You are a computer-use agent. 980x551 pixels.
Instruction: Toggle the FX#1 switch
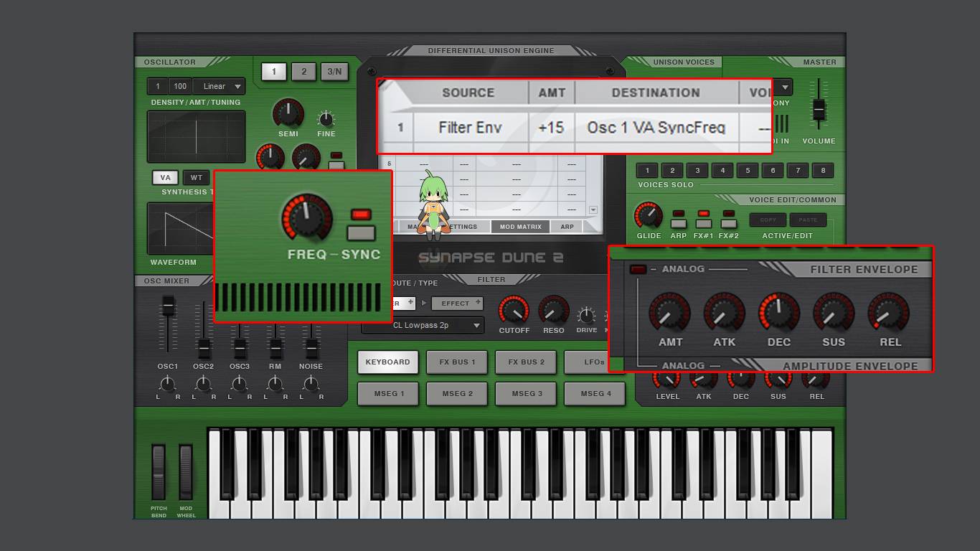[704, 223]
